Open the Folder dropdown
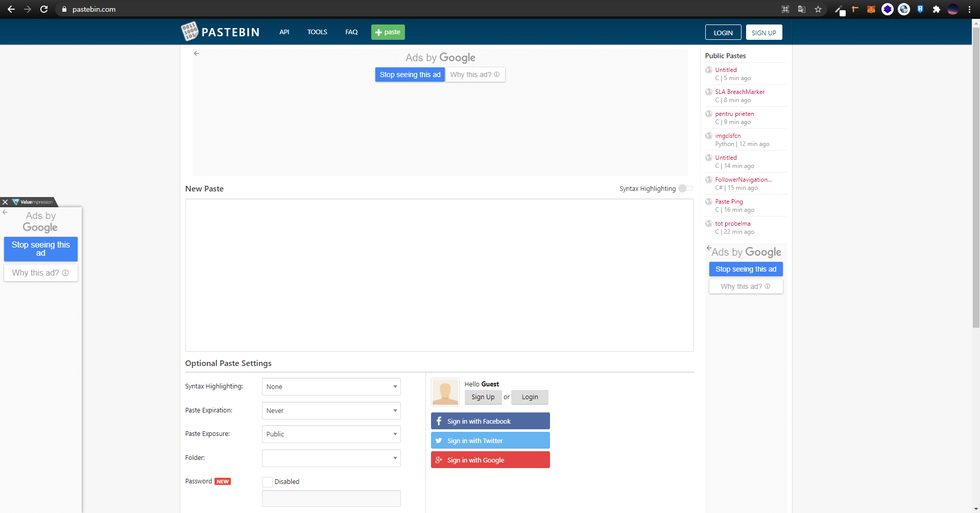The height and width of the screenshot is (513, 980). click(x=331, y=458)
